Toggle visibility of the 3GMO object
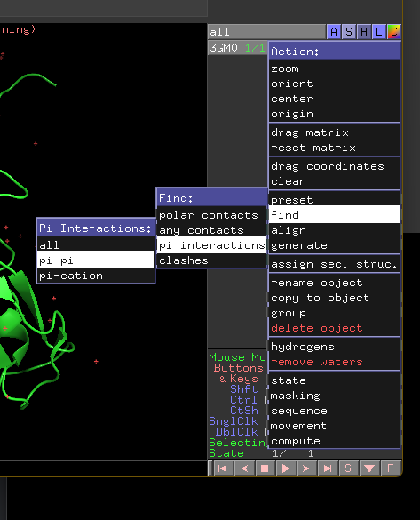The width and height of the screenshot is (420, 520). tap(223, 48)
